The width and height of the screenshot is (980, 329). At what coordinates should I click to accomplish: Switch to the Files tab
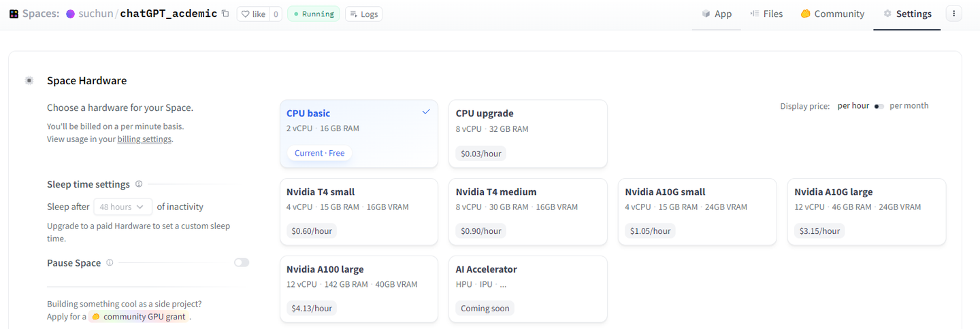pos(766,14)
